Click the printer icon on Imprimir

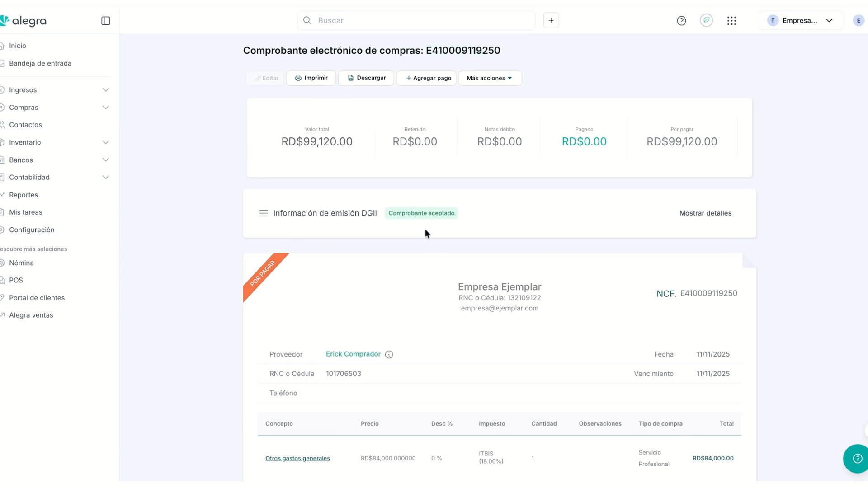(298, 78)
